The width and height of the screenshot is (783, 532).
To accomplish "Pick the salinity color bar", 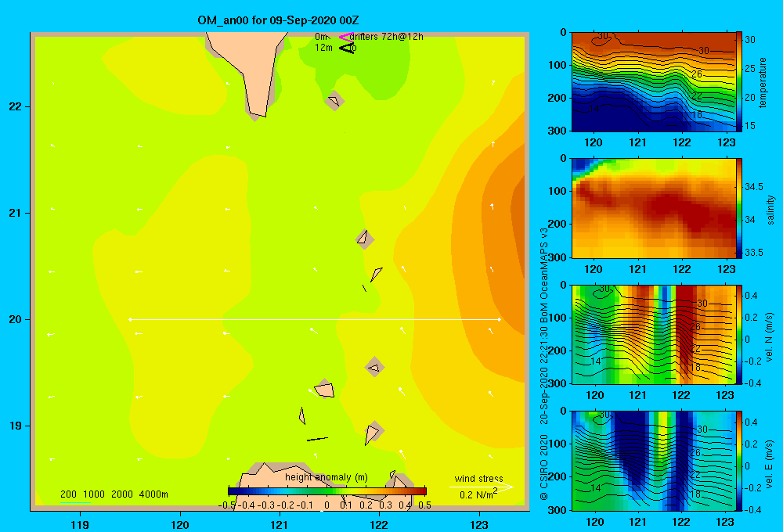I will tap(739, 208).
